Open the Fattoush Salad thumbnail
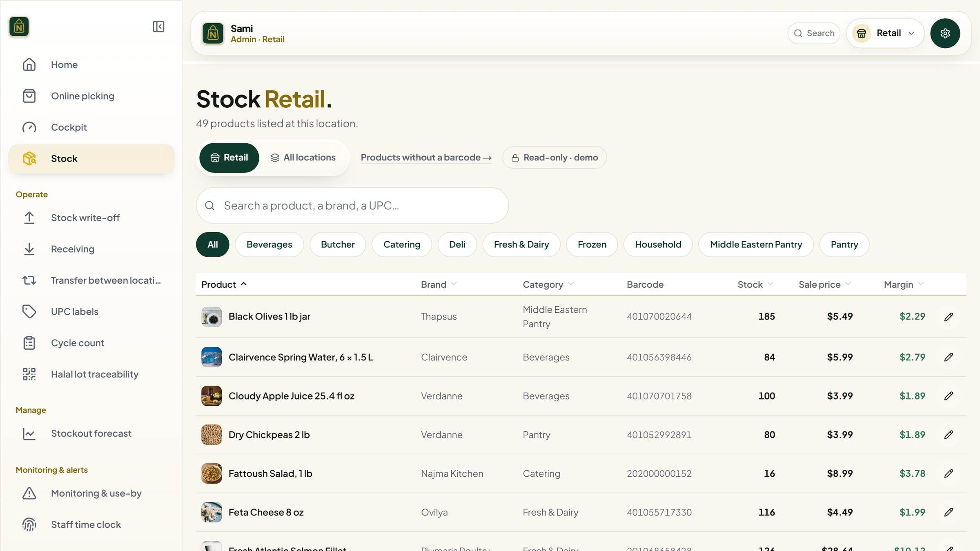The height and width of the screenshot is (551, 980). point(212,473)
